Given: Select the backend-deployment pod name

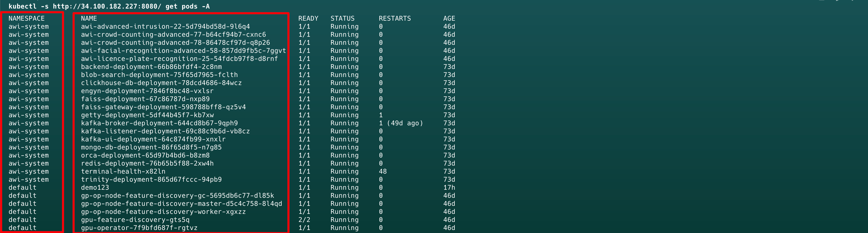Looking at the screenshot, I should pyautogui.click(x=151, y=67).
